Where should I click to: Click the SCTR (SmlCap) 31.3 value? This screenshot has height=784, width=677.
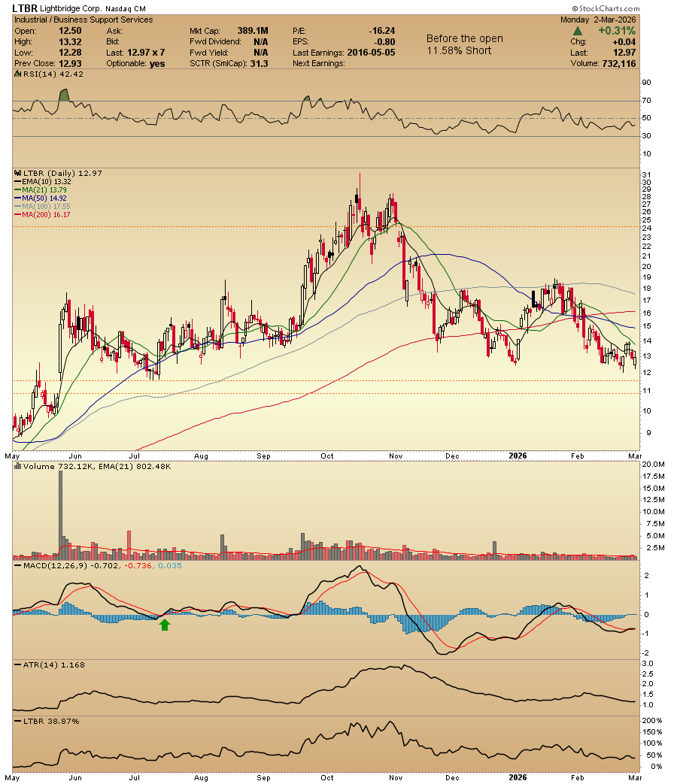[x=259, y=63]
